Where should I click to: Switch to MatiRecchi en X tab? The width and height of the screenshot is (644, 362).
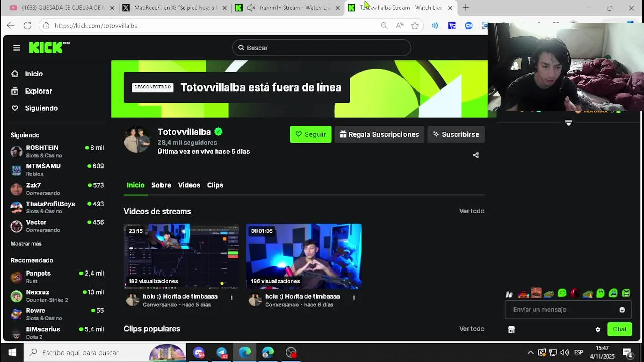(x=176, y=8)
